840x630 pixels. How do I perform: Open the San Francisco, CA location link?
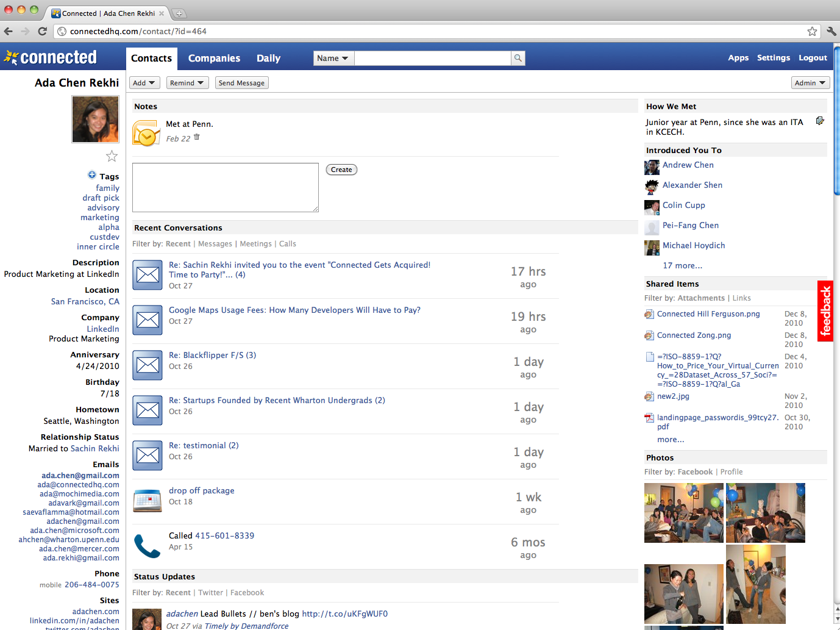pos(85,302)
